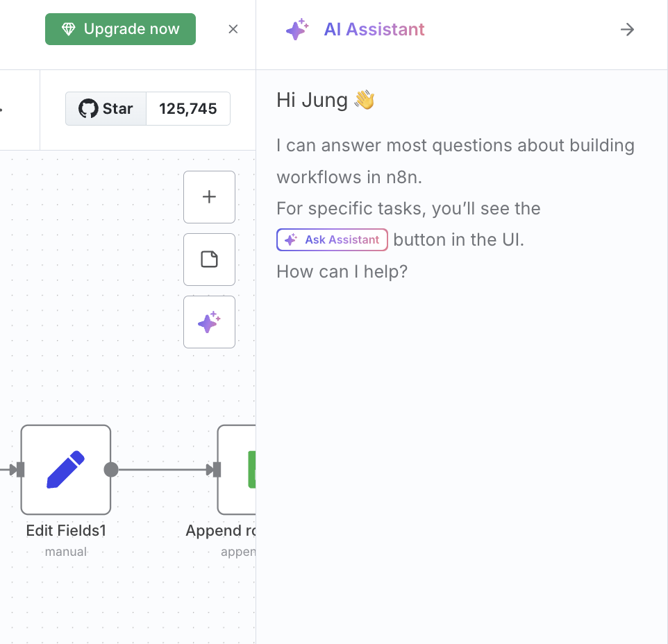Add a node with the plus button
668x644 pixels.
point(209,197)
